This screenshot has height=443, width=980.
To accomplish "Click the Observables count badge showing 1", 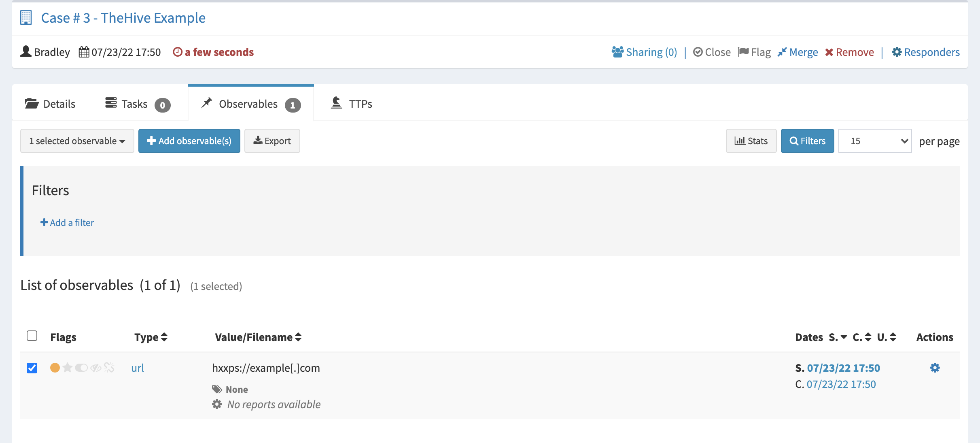I will 293,105.
